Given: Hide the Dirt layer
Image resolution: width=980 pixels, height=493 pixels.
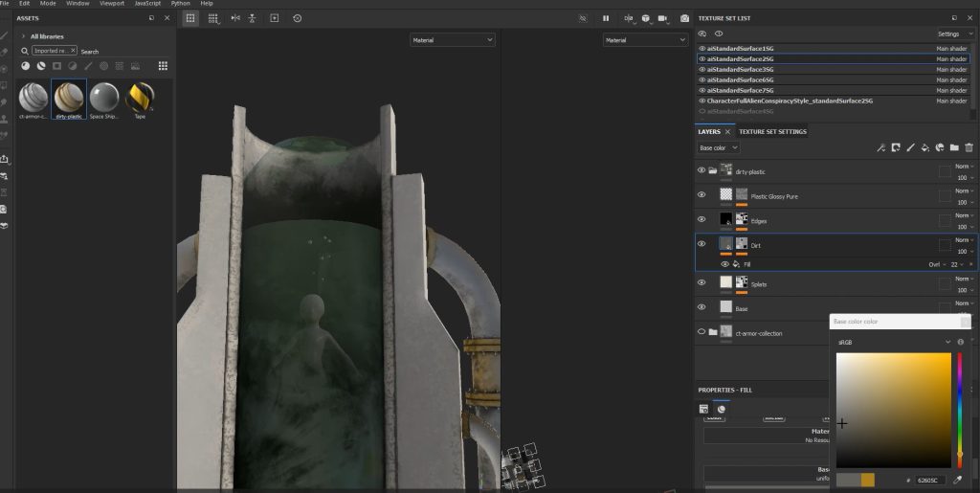Looking at the screenshot, I should (x=702, y=244).
